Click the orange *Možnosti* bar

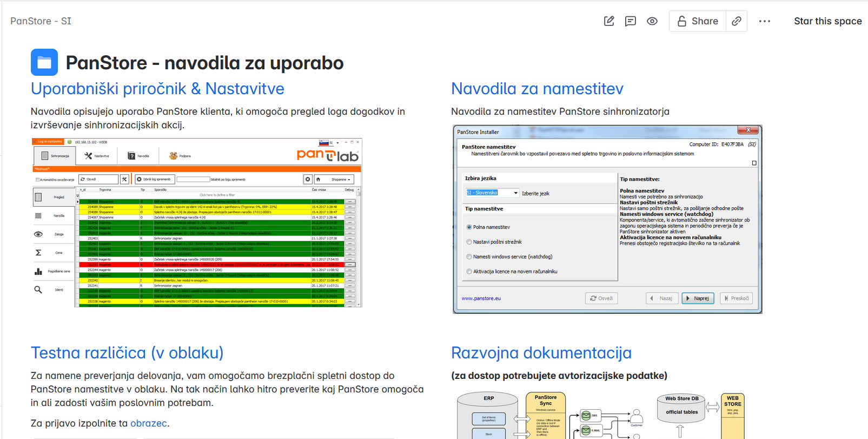pos(197,169)
